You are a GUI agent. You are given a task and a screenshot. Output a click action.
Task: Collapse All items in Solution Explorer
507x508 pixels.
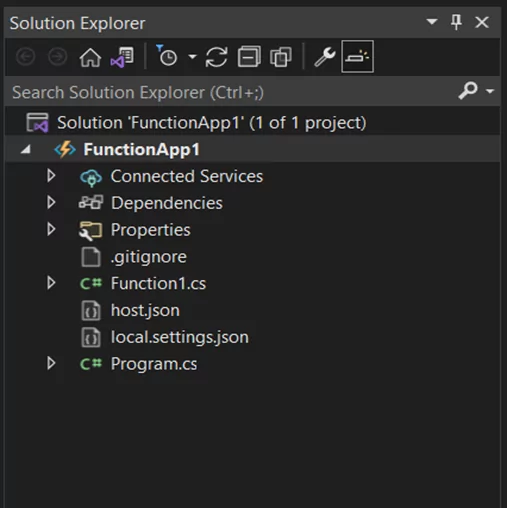pyautogui.click(x=249, y=57)
